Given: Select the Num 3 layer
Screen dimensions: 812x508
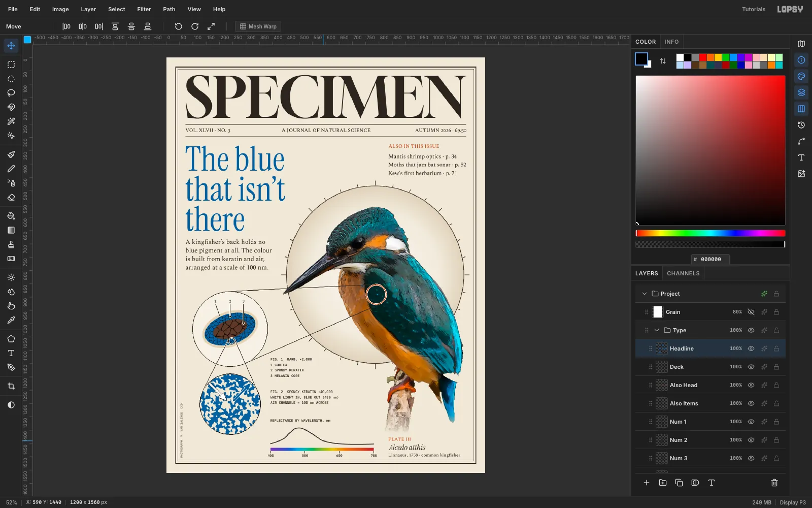Looking at the screenshot, I should point(710,458).
